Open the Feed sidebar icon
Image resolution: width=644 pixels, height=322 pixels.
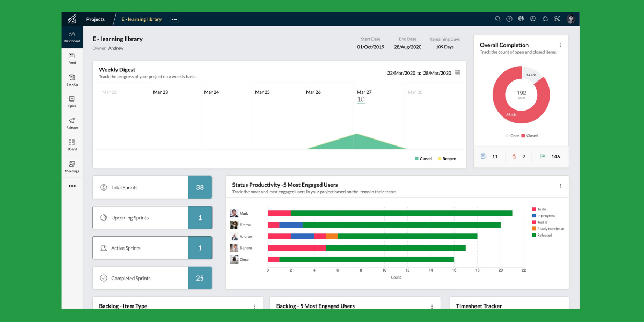click(x=72, y=57)
